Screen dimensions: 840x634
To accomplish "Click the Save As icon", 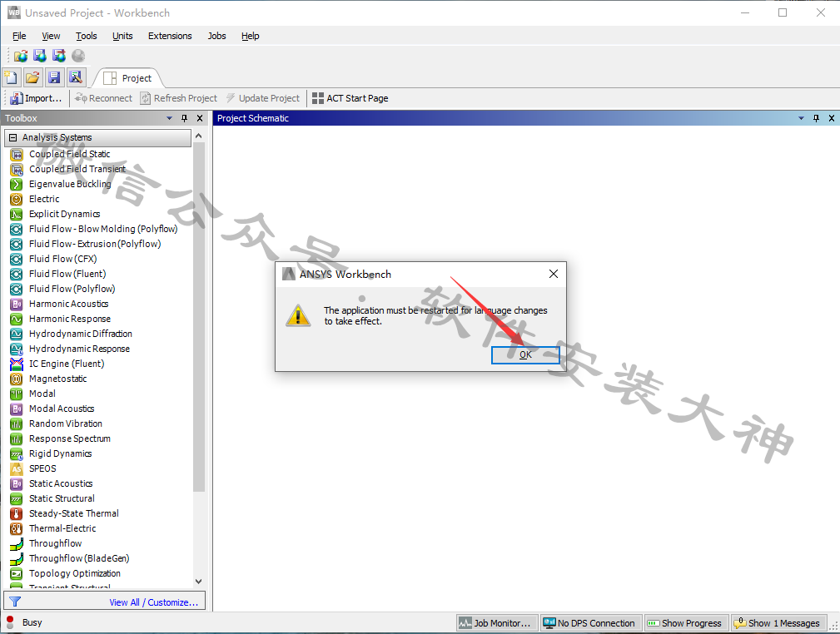I will pyautogui.click(x=76, y=77).
